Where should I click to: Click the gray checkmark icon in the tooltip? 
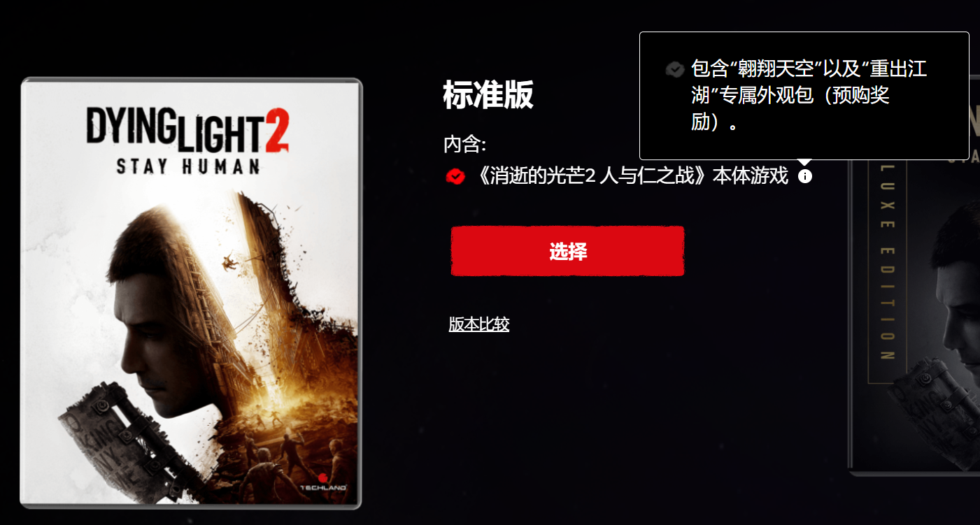click(x=674, y=69)
